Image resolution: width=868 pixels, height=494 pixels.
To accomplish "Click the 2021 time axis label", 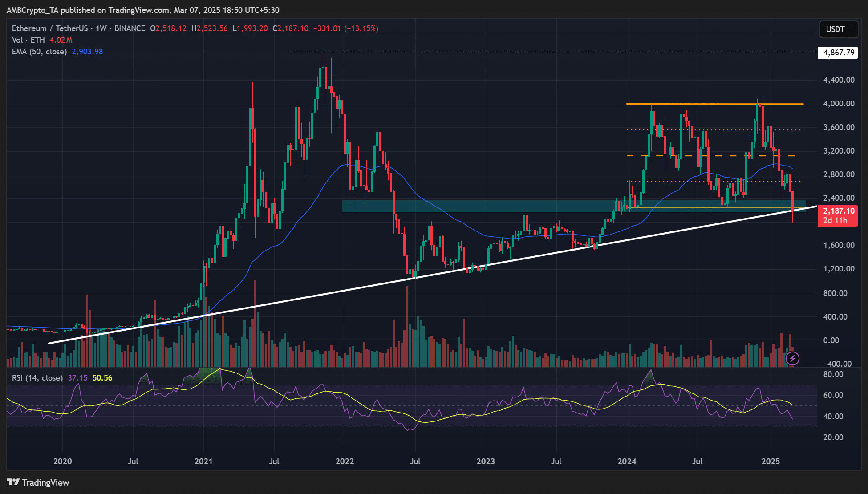I will (x=203, y=462).
